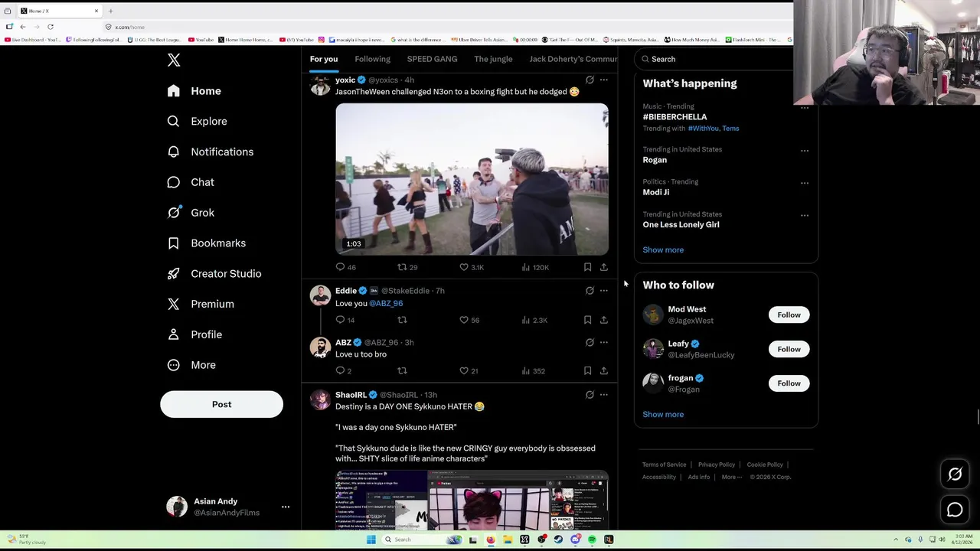Open yoxic's profile avatar
This screenshot has width=980, height=551.
[x=320, y=86]
